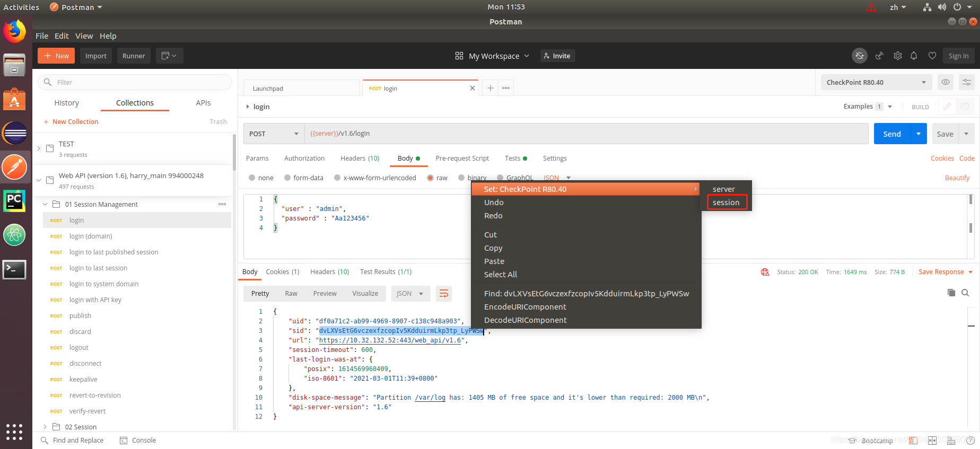Open tab options three-dots menu

[x=506, y=88]
